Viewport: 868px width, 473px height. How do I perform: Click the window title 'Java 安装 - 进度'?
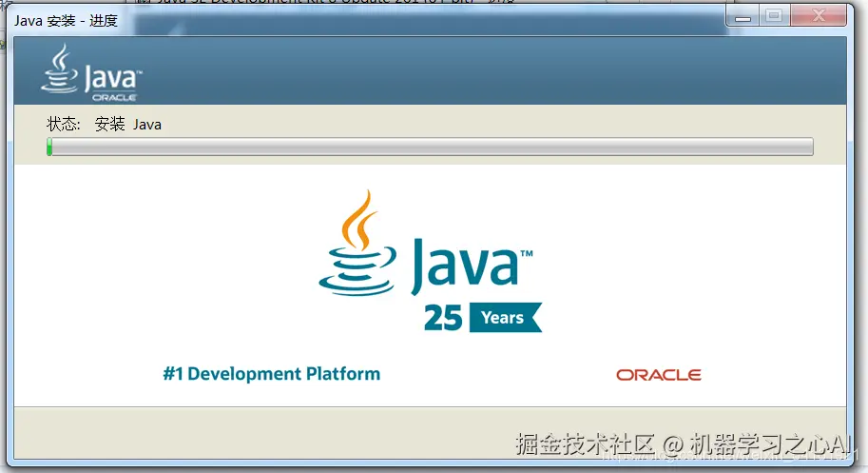66,21
